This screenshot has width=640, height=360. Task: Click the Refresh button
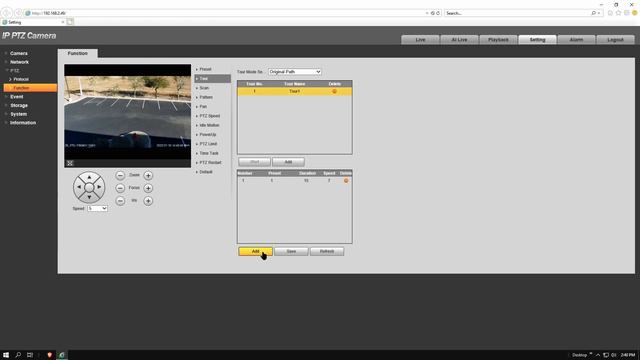click(x=327, y=251)
